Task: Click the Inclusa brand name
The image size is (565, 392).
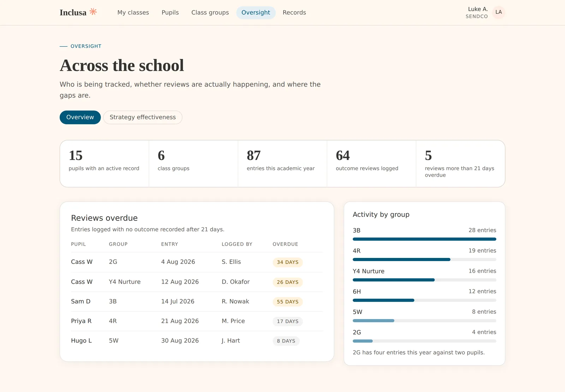Action: pyautogui.click(x=73, y=13)
